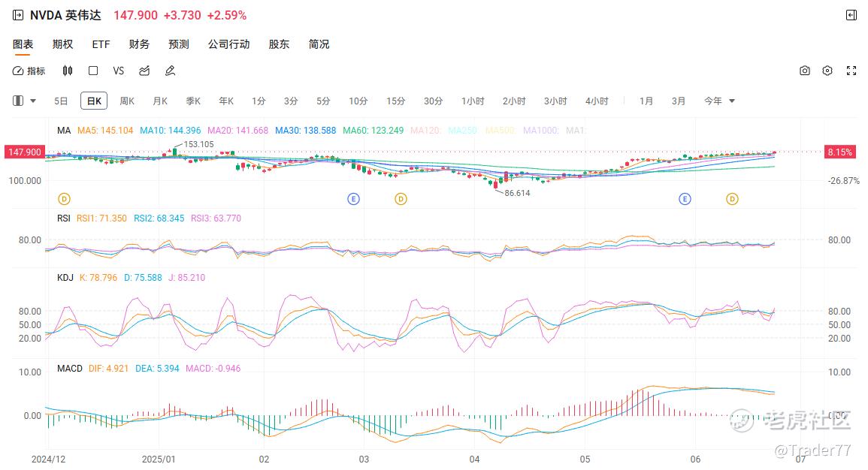Viewport: 868px width, 470px height.
Task: Toggle the MA120 moving average line
Action: point(425,131)
